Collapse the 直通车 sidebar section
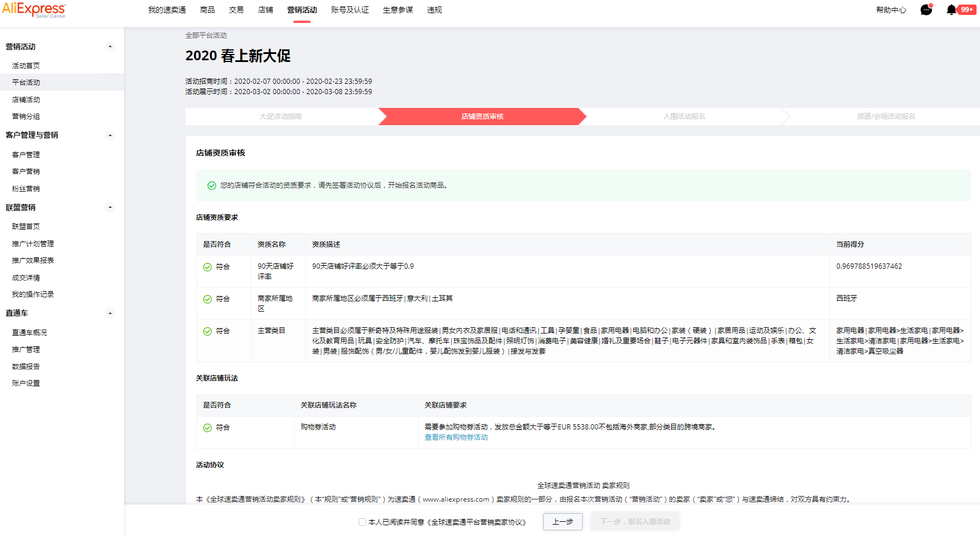The height and width of the screenshot is (535, 980). [110, 313]
